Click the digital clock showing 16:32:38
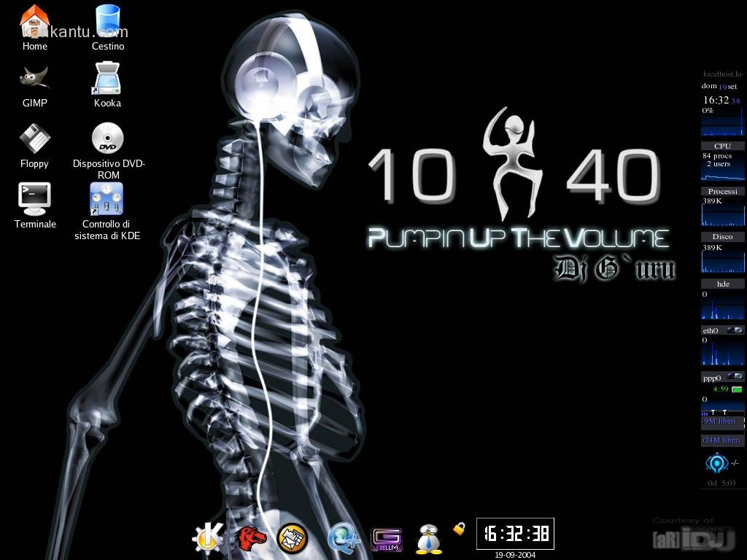Viewport: 747px width, 560px height. click(515, 534)
